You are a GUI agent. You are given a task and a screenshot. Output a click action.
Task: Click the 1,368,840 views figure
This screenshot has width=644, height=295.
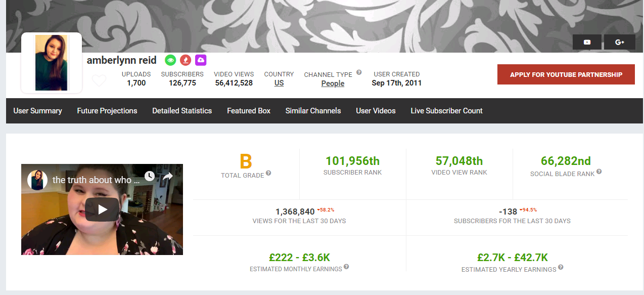pyautogui.click(x=295, y=212)
